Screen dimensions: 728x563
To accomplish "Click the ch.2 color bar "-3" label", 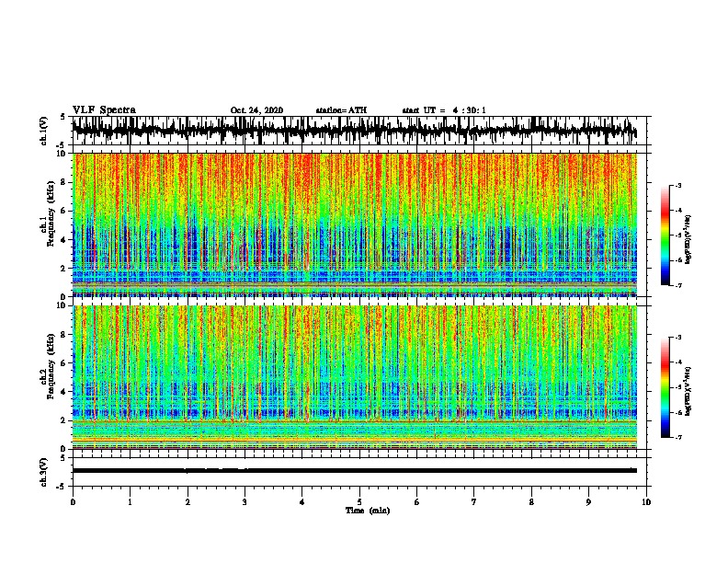I will click(x=678, y=338).
